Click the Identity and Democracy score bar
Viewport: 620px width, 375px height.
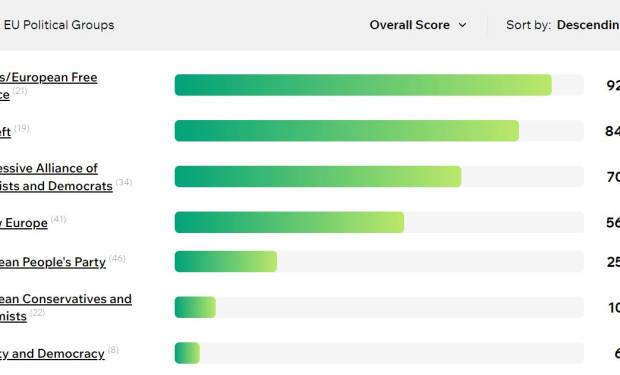coord(379,353)
